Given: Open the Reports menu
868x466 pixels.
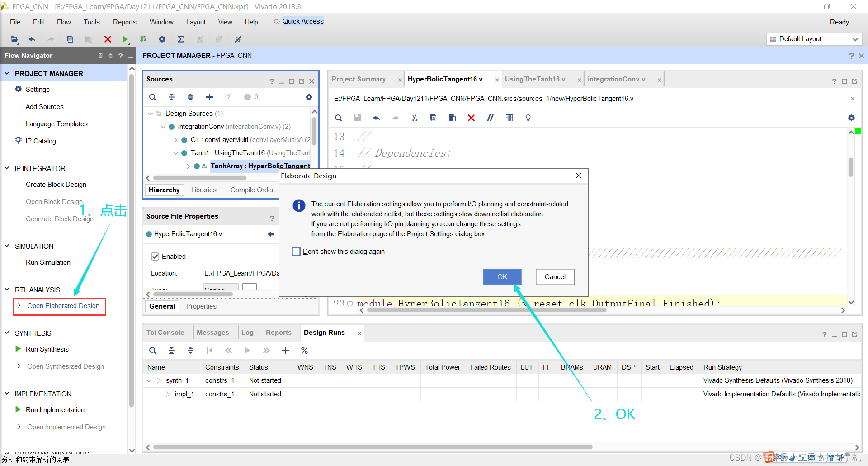Looking at the screenshot, I should (124, 22).
